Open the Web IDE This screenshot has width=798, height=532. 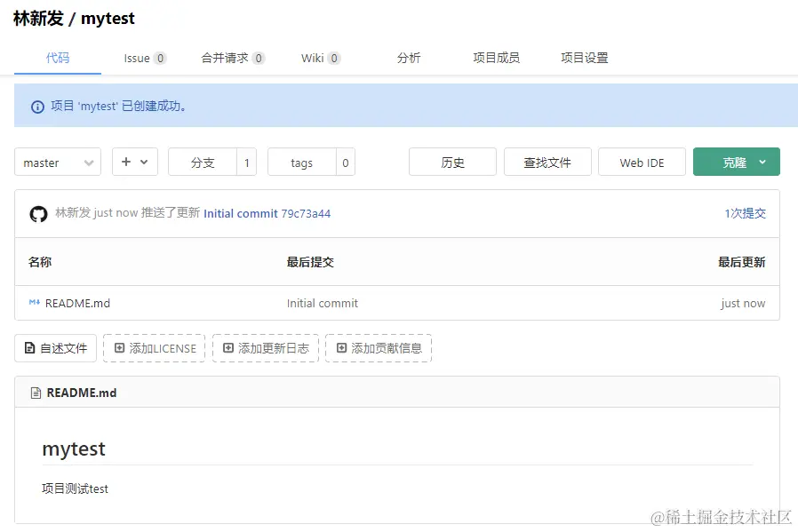[x=642, y=162]
